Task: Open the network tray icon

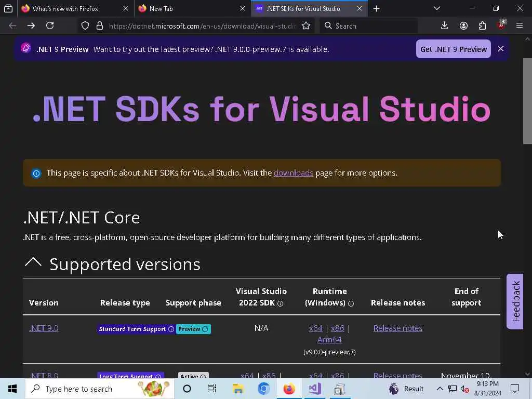Action: [453, 389]
